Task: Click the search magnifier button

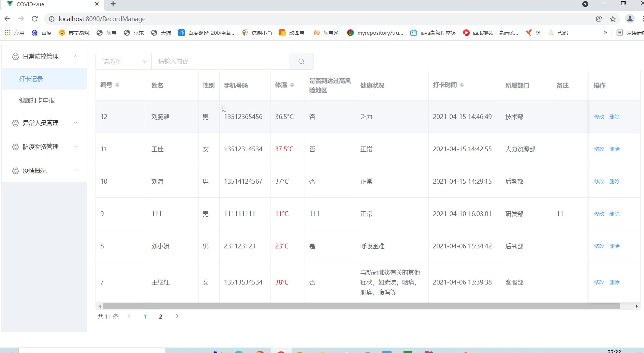Action: (301, 61)
